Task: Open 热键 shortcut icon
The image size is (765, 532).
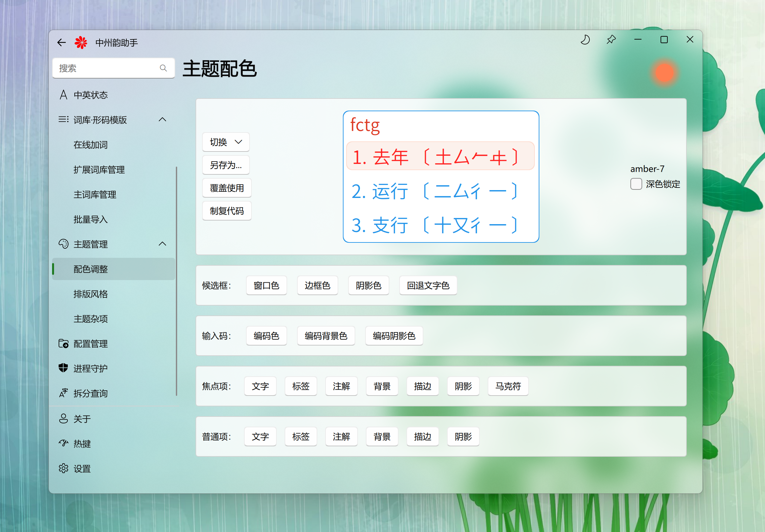Action: click(x=63, y=443)
